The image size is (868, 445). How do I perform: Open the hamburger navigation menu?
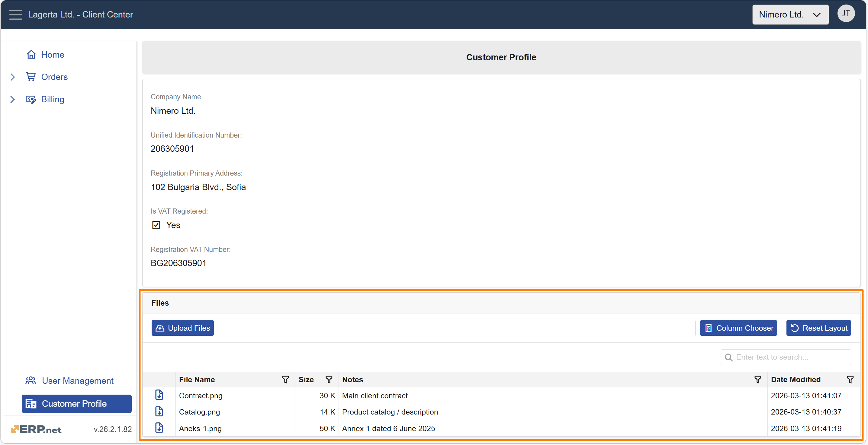[x=15, y=14]
